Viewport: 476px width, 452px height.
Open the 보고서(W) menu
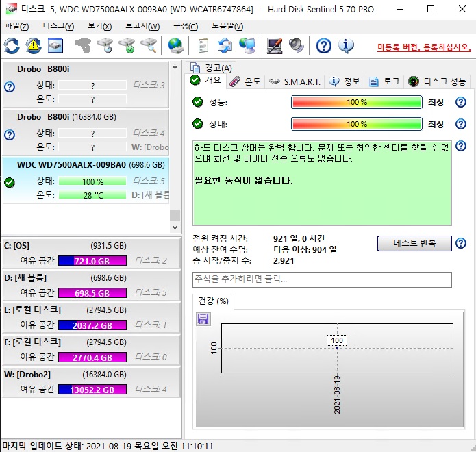(142, 27)
